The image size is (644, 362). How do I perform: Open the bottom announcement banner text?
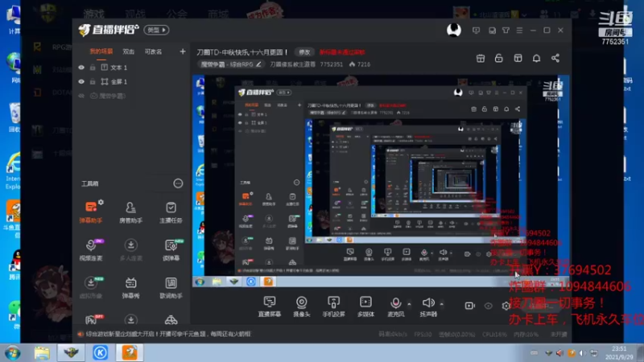(168, 334)
